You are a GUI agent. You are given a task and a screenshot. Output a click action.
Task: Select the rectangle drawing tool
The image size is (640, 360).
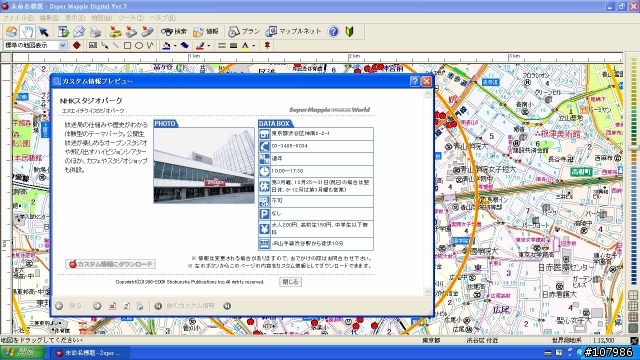pyautogui.click(x=127, y=45)
